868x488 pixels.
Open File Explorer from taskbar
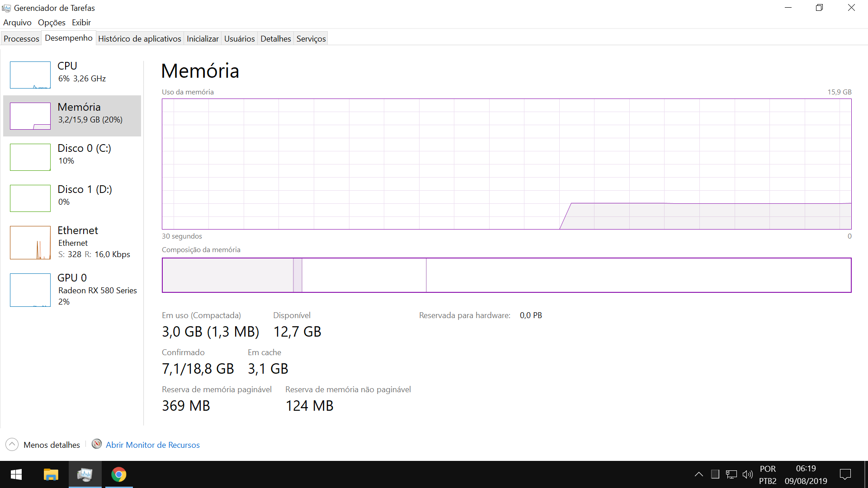(51, 474)
